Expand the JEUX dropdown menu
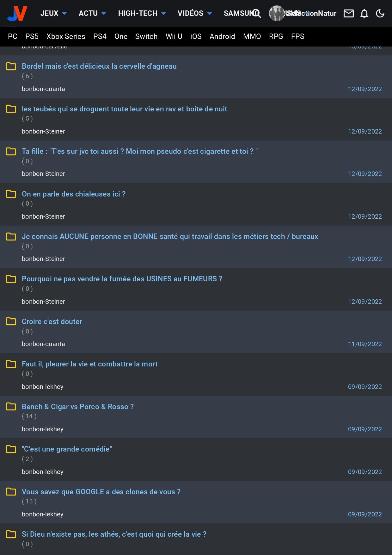Image resolution: width=392 pixels, height=555 pixels. pyautogui.click(x=53, y=13)
